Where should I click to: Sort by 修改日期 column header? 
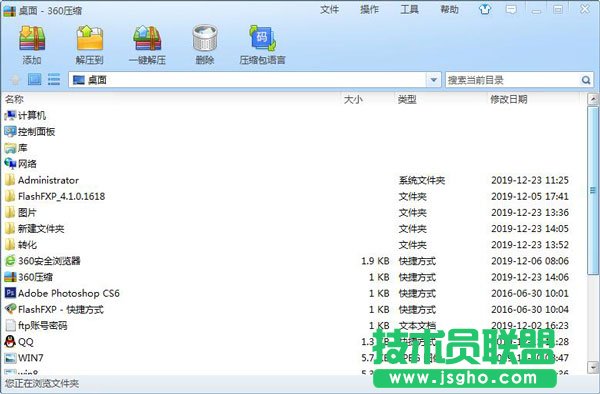pyautogui.click(x=509, y=99)
